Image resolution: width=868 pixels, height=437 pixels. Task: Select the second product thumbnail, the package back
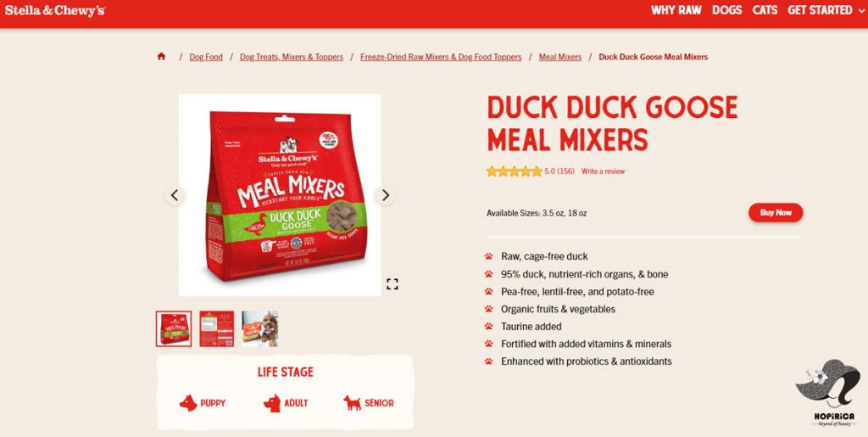pos(216,329)
